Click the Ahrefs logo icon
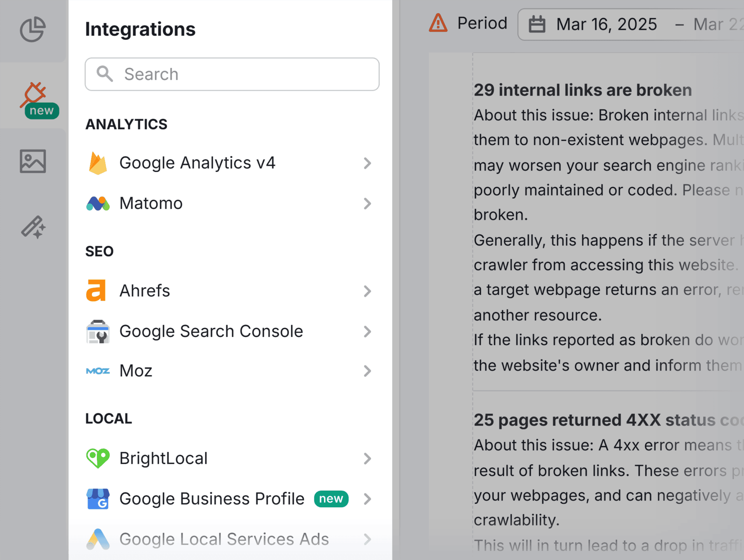The width and height of the screenshot is (744, 560). tap(96, 290)
